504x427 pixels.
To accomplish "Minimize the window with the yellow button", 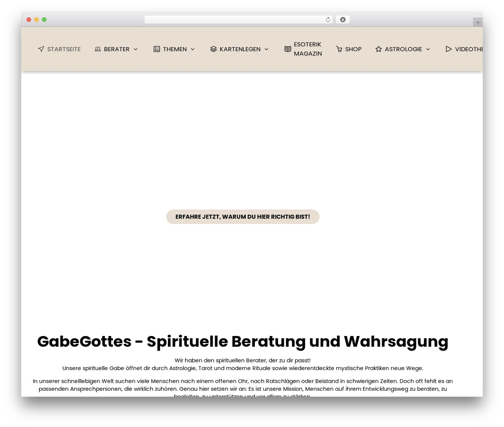I will 37,20.
